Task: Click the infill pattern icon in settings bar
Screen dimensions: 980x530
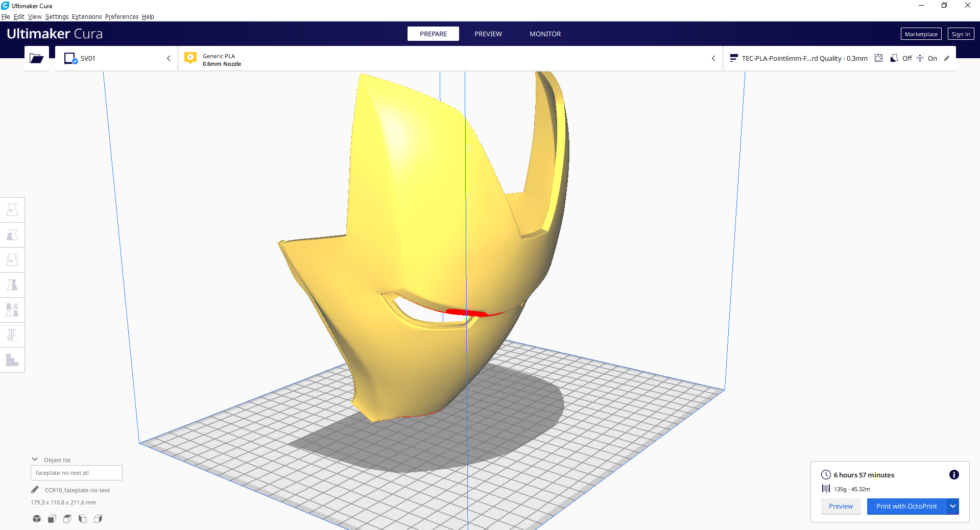Action: point(878,58)
